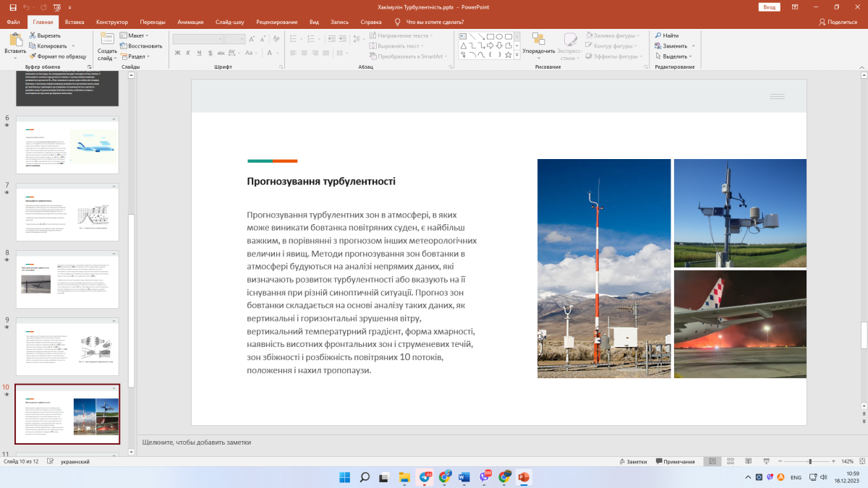Toggle the Comments (Примечания) pane
This screenshot has height=488, width=868.
pyautogui.click(x=674, y=461)
